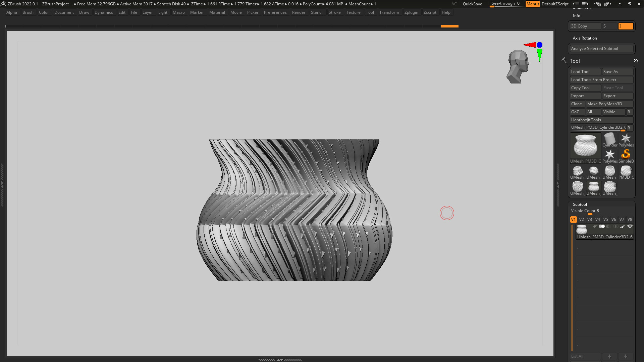Screen dimensions: 644x362
Task: Toggle the V2 visibility set
Action: pos(581,220)
